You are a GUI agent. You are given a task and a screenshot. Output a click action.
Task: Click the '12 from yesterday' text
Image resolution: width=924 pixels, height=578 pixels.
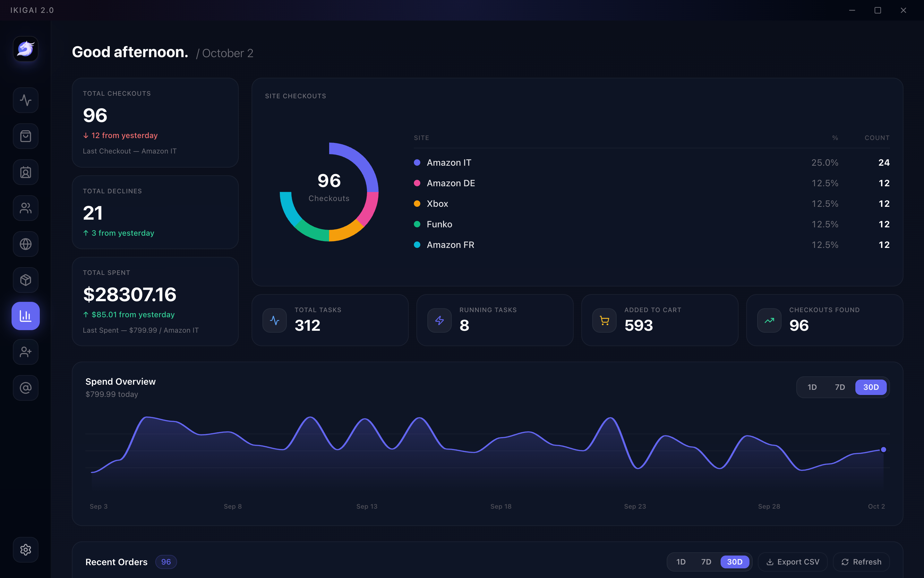click(x=124, y=135)
